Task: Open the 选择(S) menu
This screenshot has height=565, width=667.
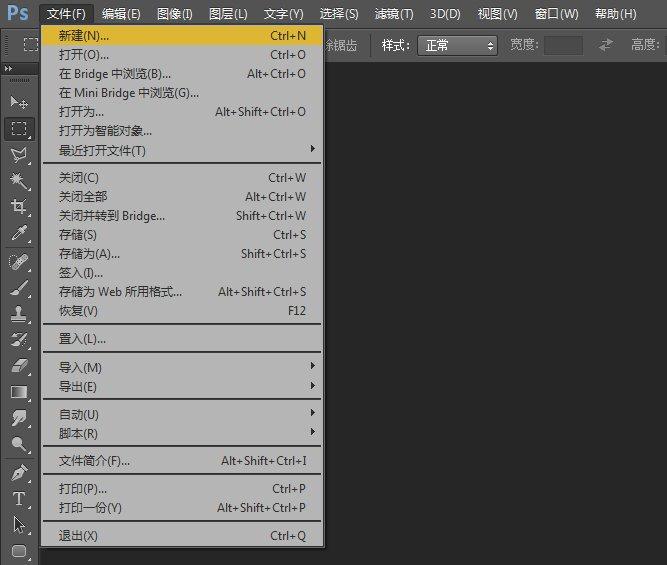Action: point(339,14)
